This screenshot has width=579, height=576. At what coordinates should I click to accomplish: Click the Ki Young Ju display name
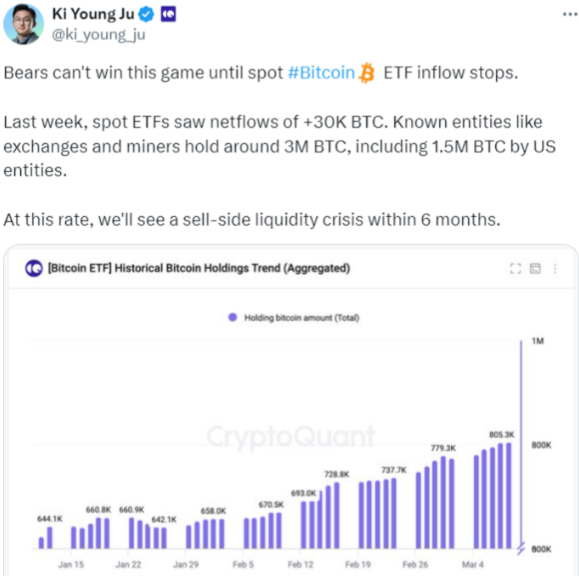click(x=93, y=14)
